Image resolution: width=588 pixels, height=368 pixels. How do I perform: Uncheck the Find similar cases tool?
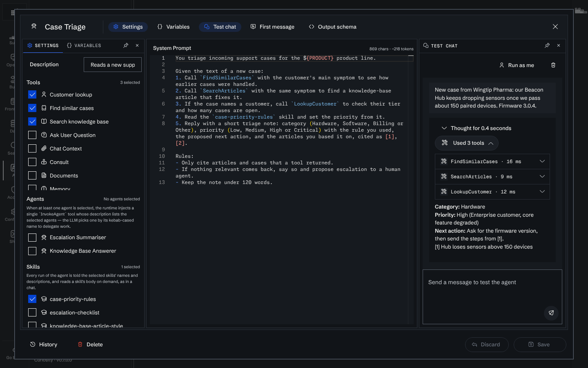(x=32, y=108)
